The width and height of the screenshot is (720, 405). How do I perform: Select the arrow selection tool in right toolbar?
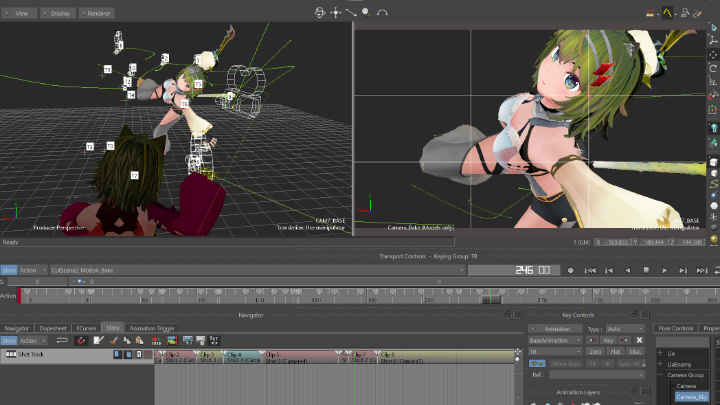[x=713, y=28]
